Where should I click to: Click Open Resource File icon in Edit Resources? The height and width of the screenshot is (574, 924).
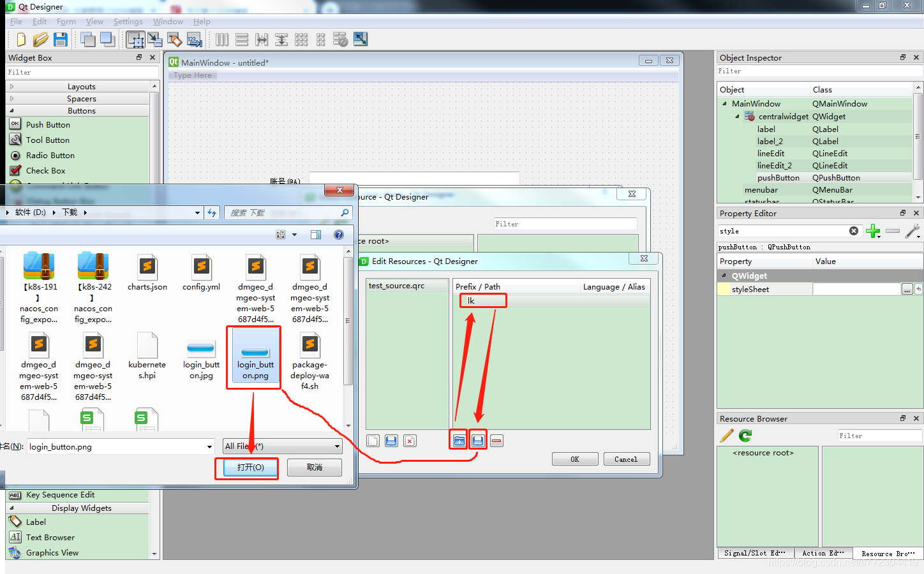click(392, 441)
